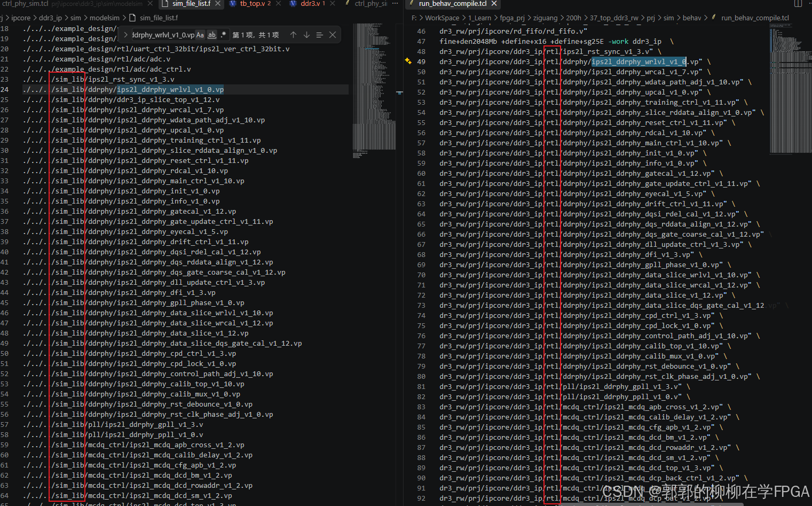Click highlighted ips2l_ddrphy_wrlvl_v1_0.vp on left line 24
The height and width of the screenshot is (506, 812).
[170, 89]
